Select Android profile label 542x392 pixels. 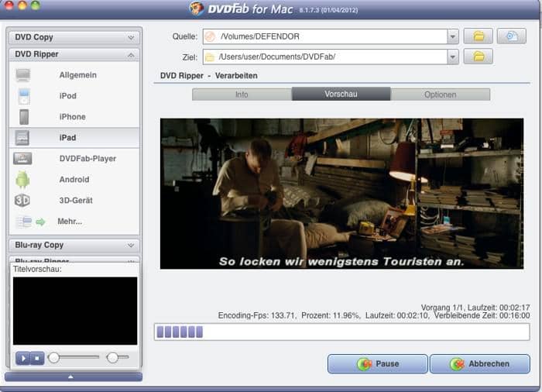point(74,180)
